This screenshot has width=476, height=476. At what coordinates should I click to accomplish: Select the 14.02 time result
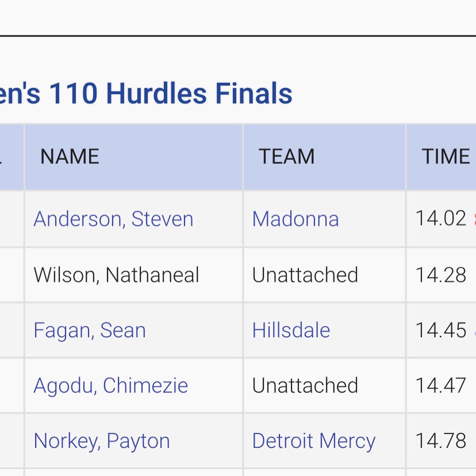click(x=441, y=219)
